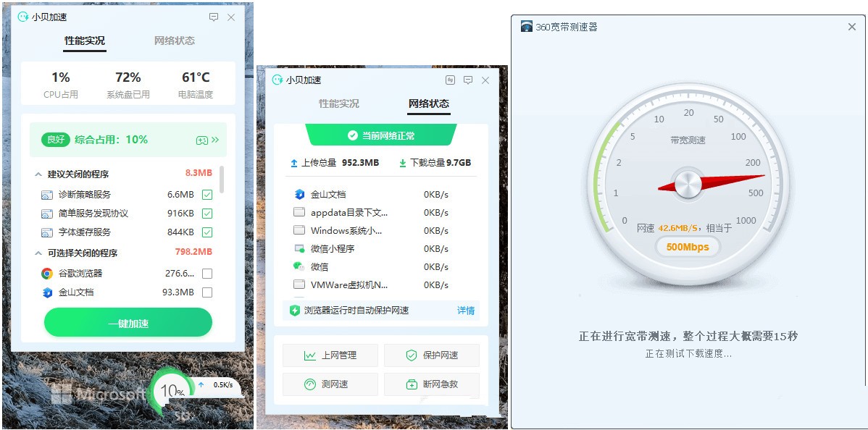Click the green 微信 icon
Screen dimensions: 868x430
(299, 266)
